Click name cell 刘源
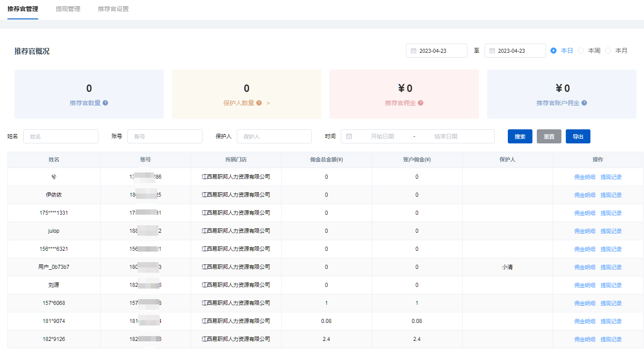644x355 pixels. click(54, 285)
